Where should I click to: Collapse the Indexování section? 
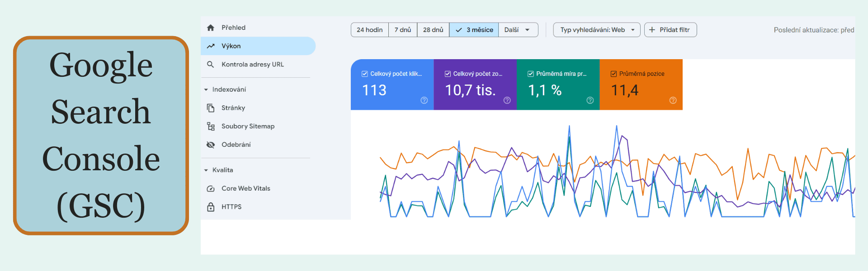tap(206, 90)
